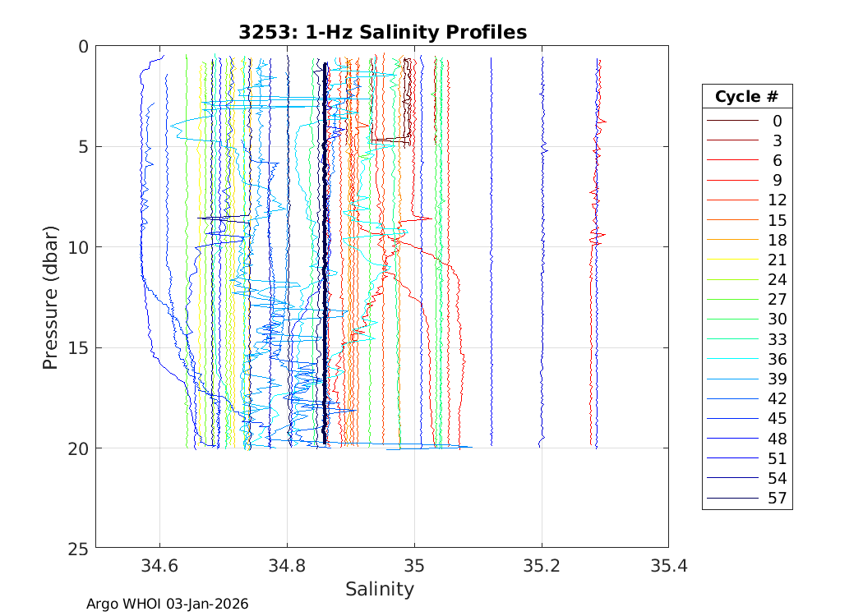Screen dimensions: 863x616
Task: Click the 0 tick on pressure axis
Action: pyautogui.click(x=82, y=47)
